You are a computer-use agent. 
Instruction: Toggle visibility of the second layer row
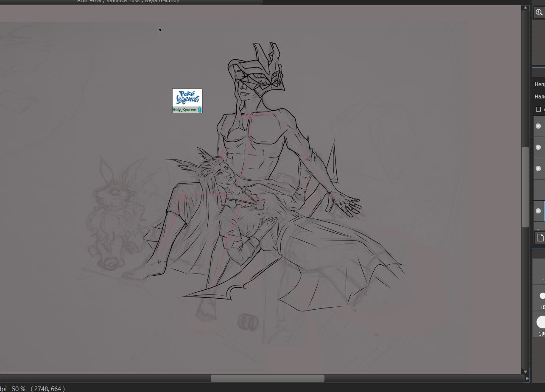click(x=538, y=147)
